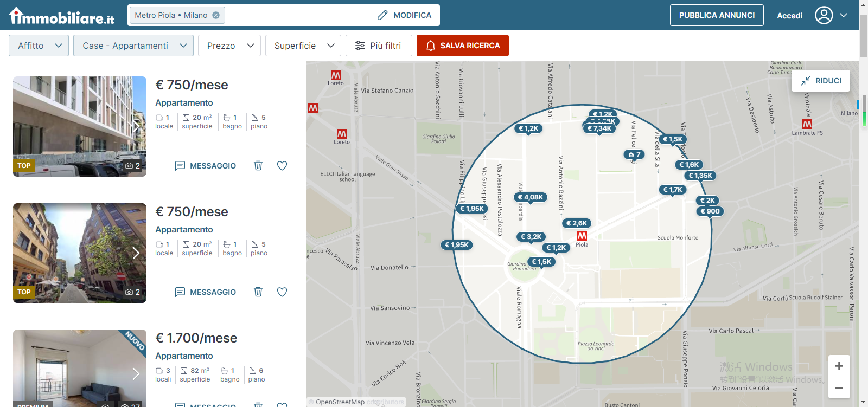This screenshot has width=868, height=407.
Task: Favorite the second € 750 listing with heart
Action: pos(282,292)
